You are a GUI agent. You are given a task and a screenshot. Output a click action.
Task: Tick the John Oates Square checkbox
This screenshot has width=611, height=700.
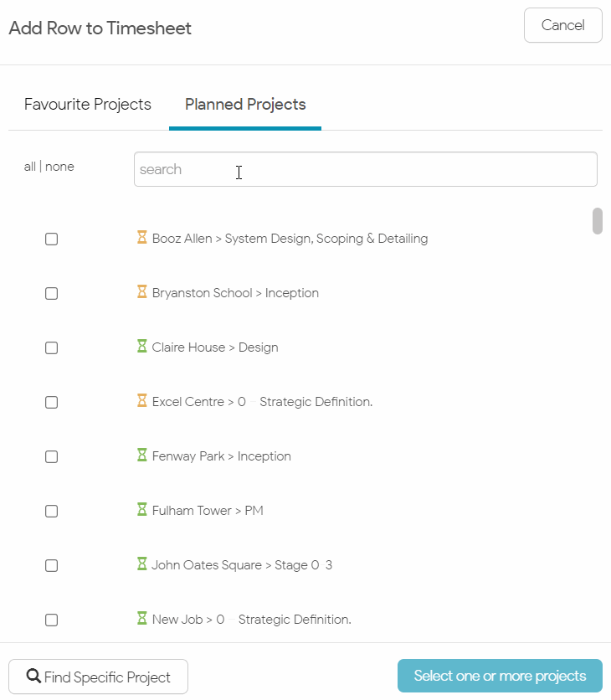pos(51,566)
